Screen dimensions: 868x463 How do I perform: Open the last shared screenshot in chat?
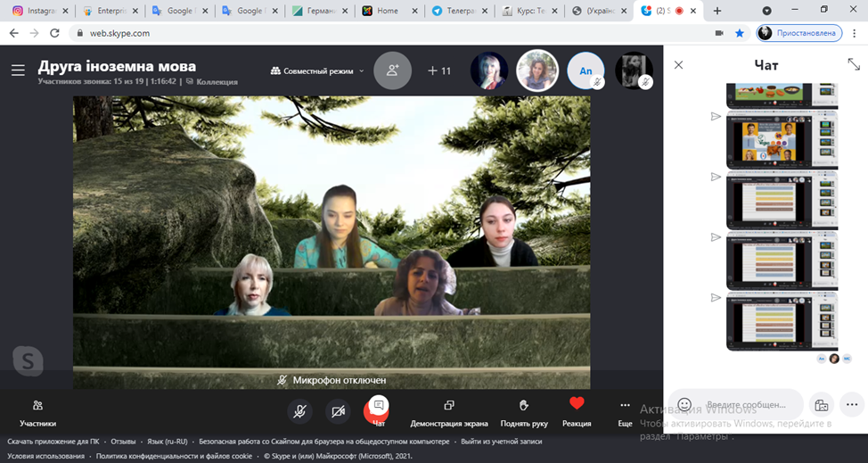(782, 320)
